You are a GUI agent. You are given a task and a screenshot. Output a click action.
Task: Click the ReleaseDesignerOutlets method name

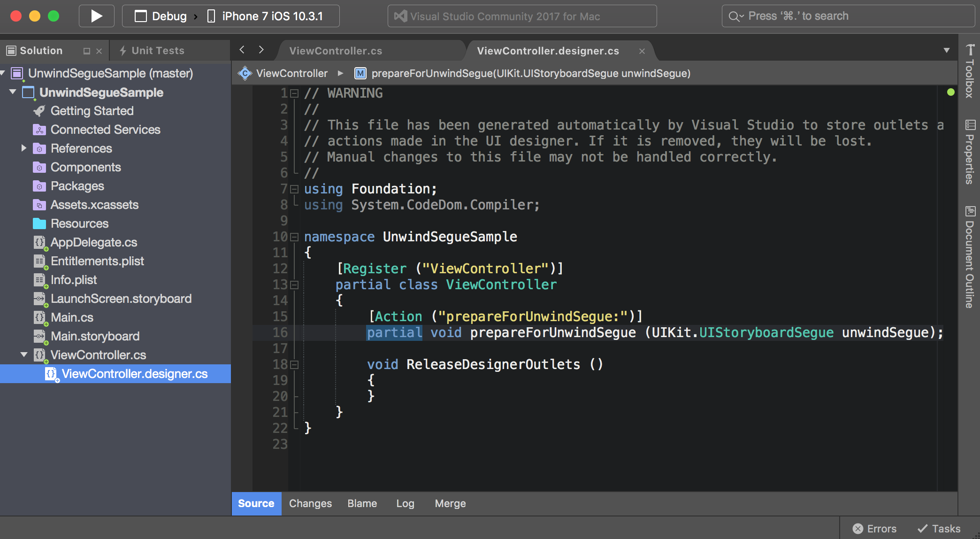coord(493,365)
